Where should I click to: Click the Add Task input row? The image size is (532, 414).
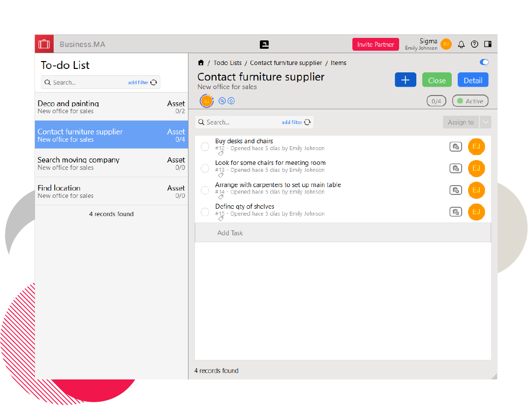(x=343, y=233)
